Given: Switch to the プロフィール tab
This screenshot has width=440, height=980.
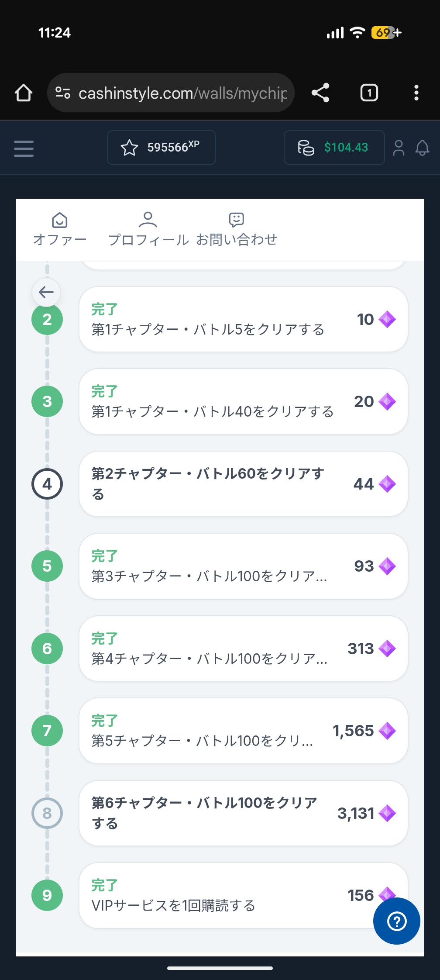Looking at the screenshot, I should pyautogui.click(x=148, y=230).
